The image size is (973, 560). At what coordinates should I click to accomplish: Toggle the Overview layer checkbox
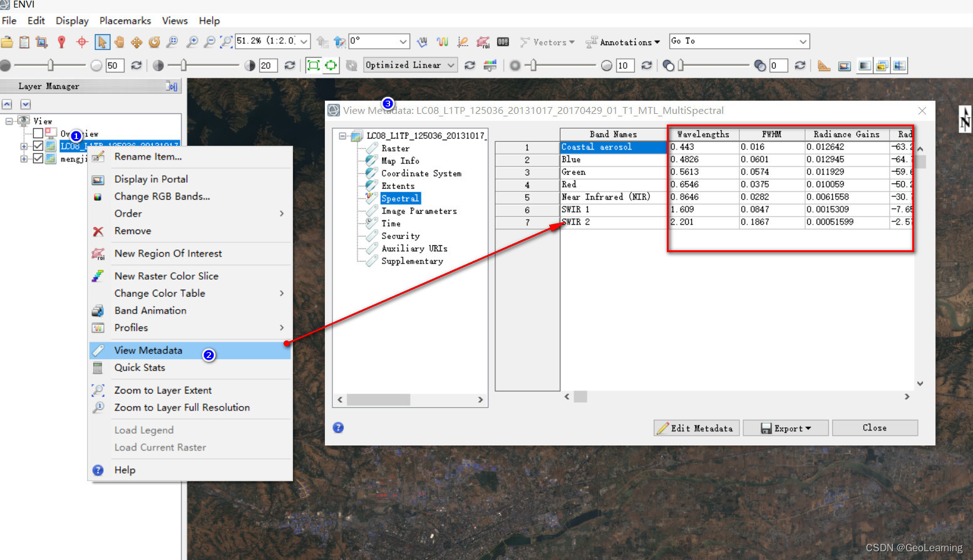tap(38, 133)
